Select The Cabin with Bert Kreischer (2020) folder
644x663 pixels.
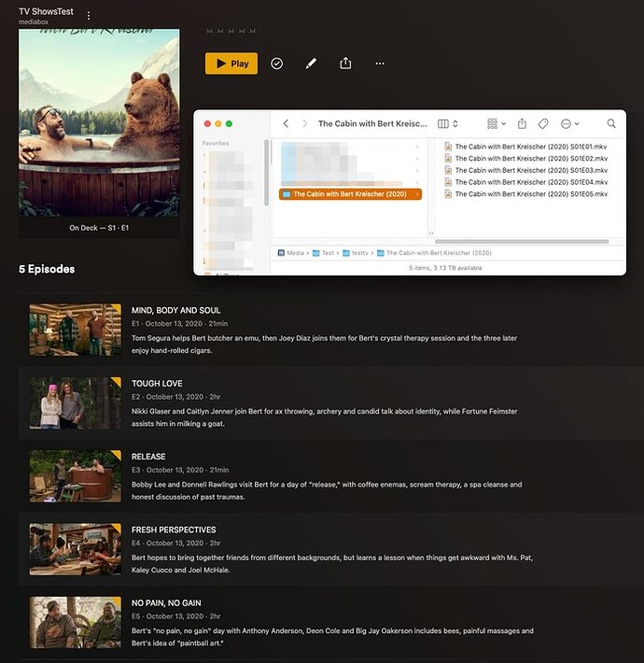pos(350,194)
